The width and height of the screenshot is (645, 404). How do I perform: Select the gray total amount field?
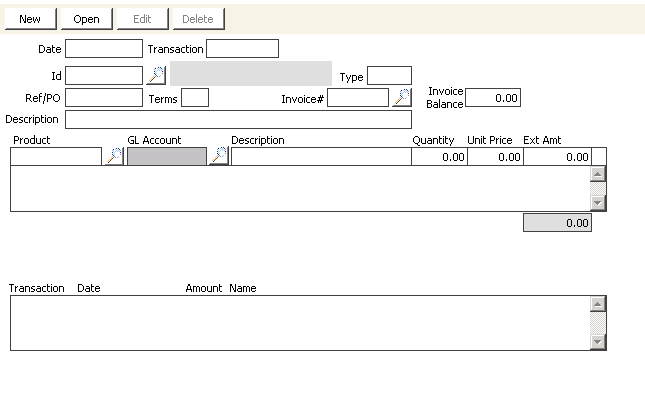point(557,223)
